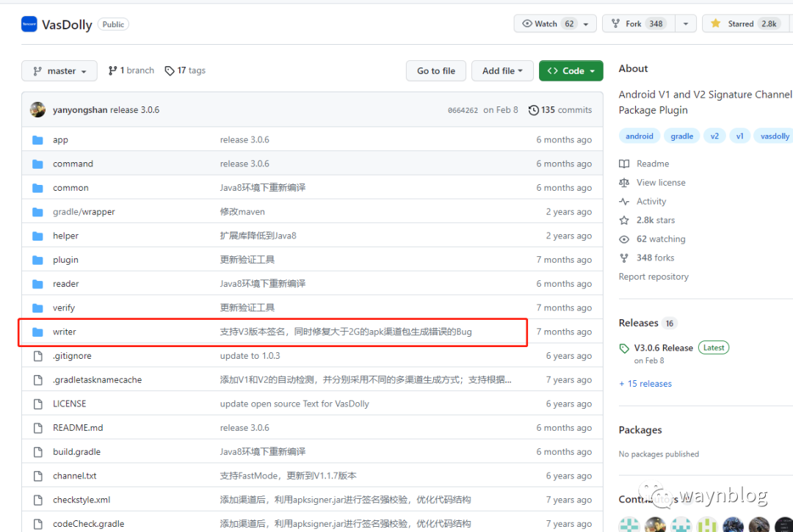Viewport: 793px width, 532px height.
Task: Open the yanyongshan author name
Action: coord(80,110)
